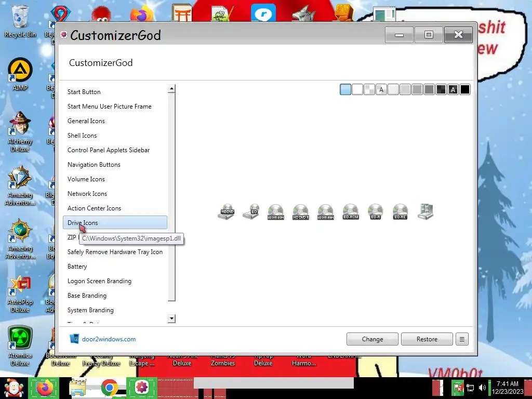Click the taskbar clock showing 7:41 AM
The width and height of the screenshot is (532, 399).
click(x=507, y=388)
